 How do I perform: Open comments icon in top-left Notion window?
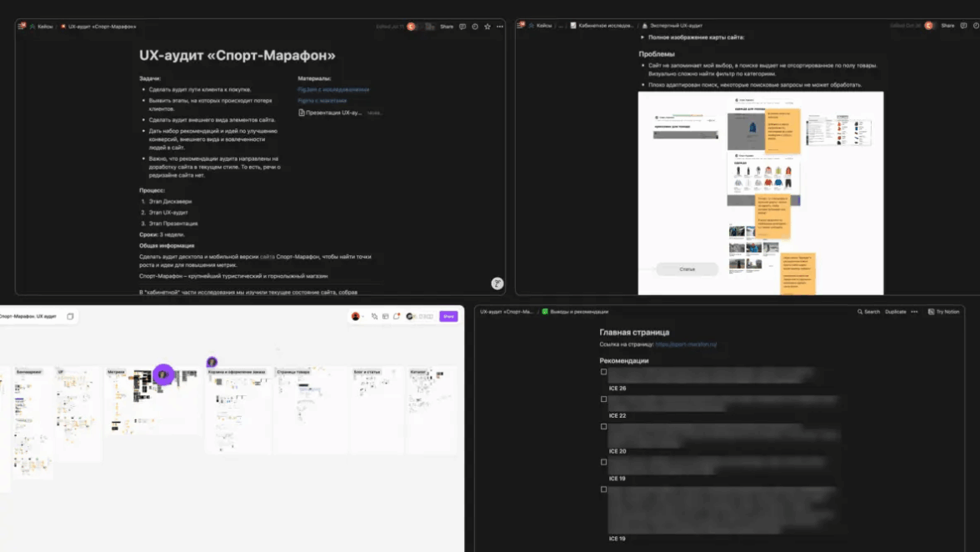coord(462,27)
